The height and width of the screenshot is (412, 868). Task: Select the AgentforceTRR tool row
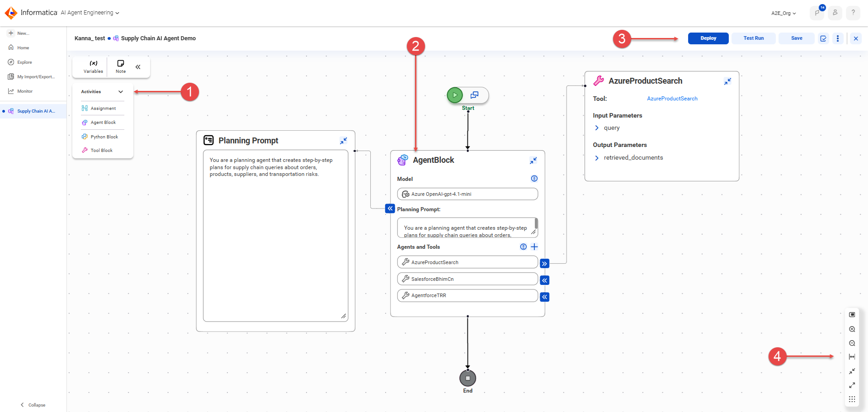pyautogui.click(x=467, y=295)
